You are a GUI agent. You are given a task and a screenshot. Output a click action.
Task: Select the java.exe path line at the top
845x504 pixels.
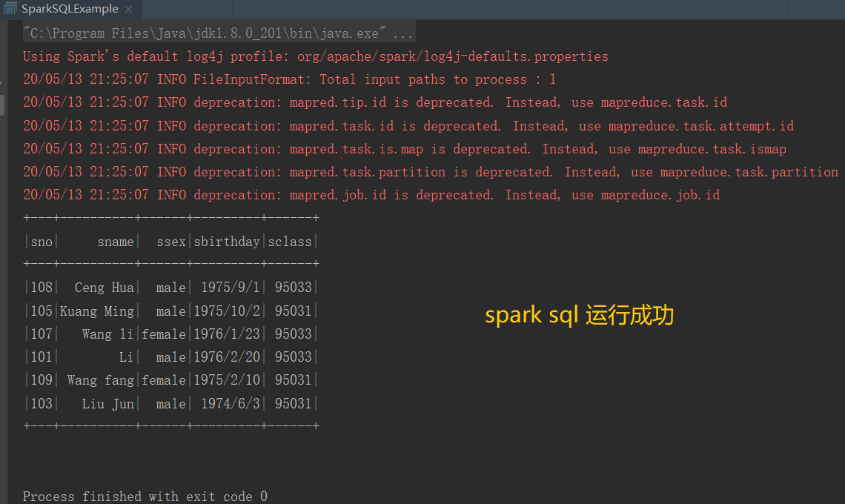215,33
